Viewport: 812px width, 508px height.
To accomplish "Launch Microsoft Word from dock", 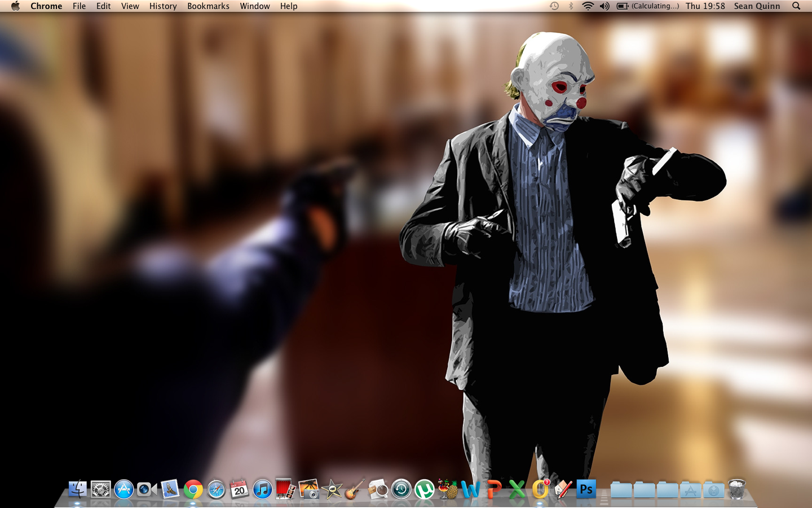I will coord(471,489).
